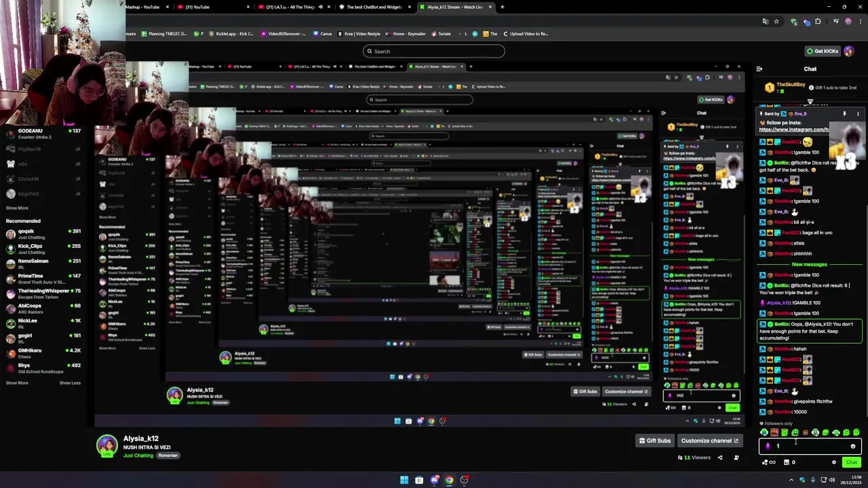Open Krea Video Restyle bookmark
Screen dimensions: 868x488
359,34
